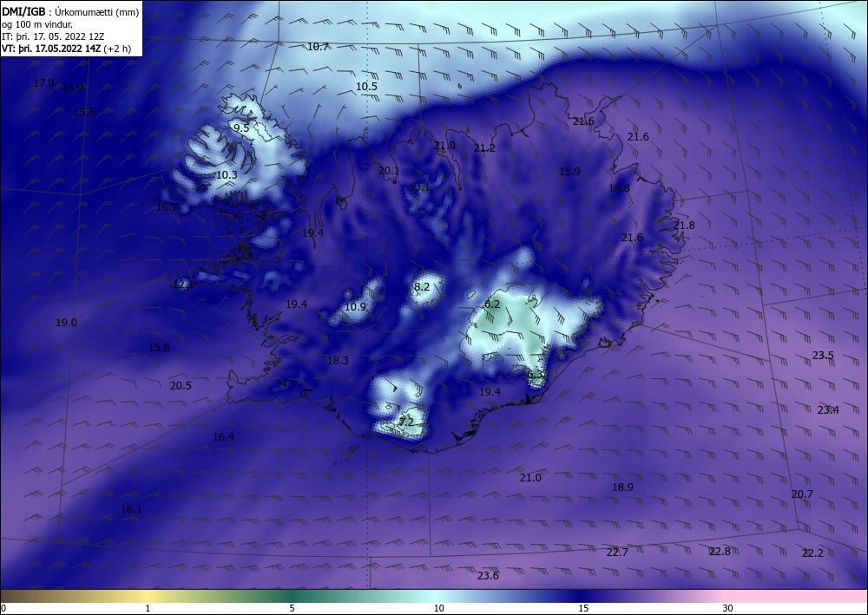
Task: Click the 14.8 value in the northeast
Action: tap(619, 188)
